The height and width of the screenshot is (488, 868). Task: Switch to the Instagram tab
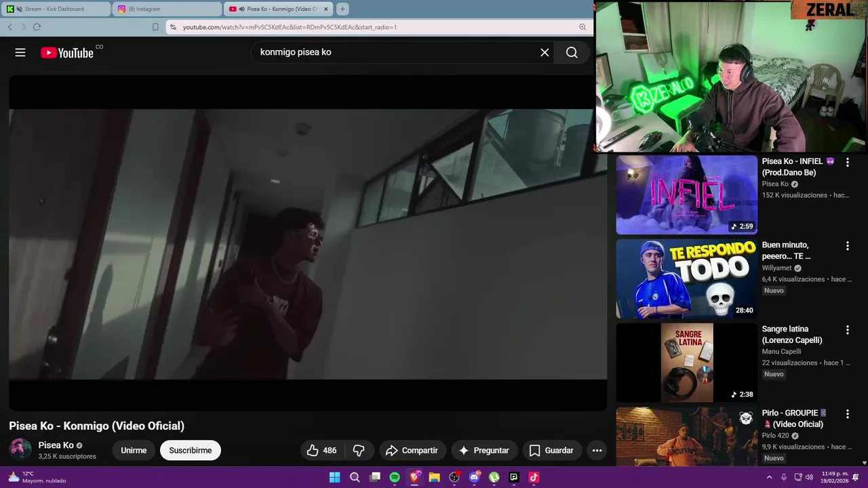pos(167,9)
